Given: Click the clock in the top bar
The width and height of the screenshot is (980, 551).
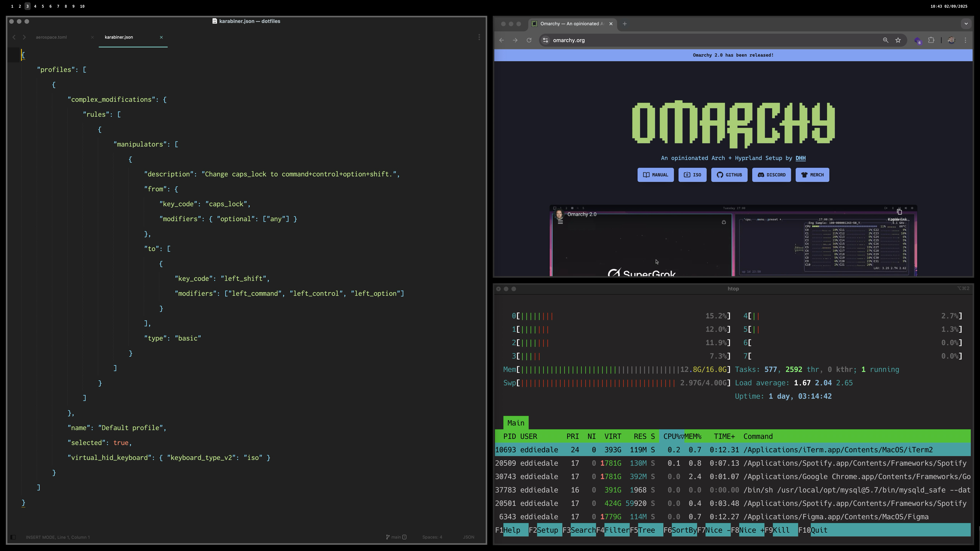Looking at the screenshot, I should (x=949, y=7).
